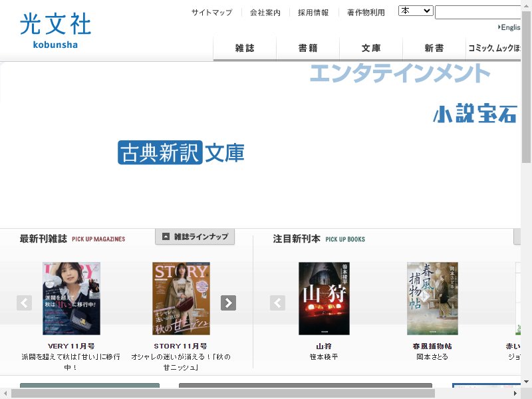
Task: Click author name 岡本さとる
Action: point(432,357)
